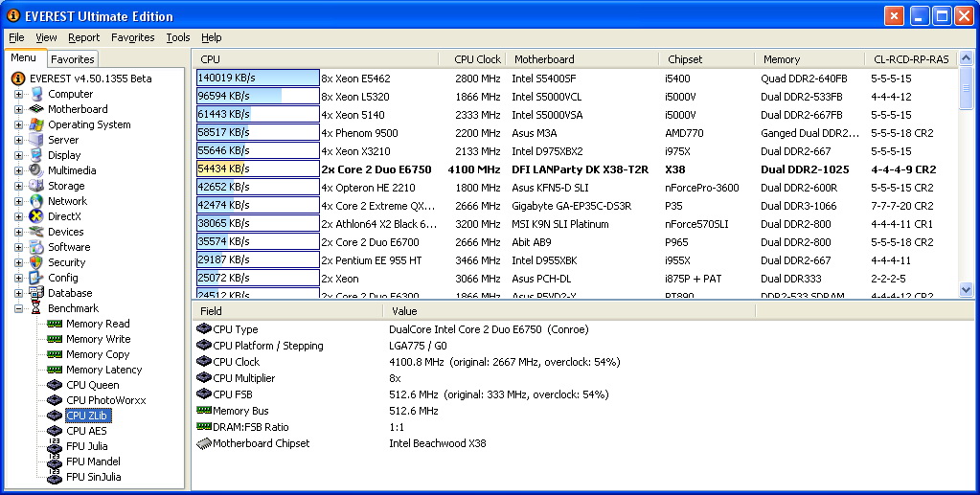Select the CPU ZLib benchmark item
This screenshot has height=495, width=980.
point(87,416)
